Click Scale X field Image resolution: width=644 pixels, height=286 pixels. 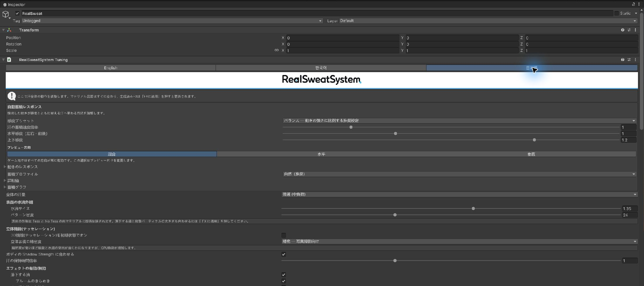point(343,51)
